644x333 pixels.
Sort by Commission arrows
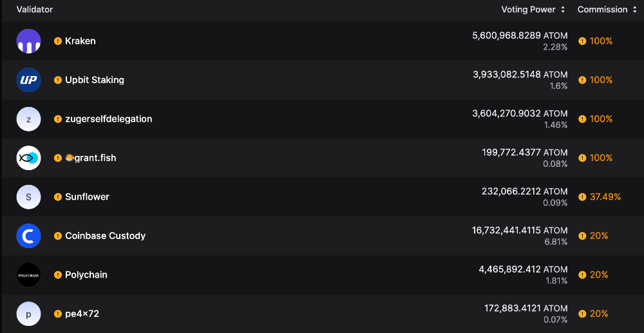point(634,10)
